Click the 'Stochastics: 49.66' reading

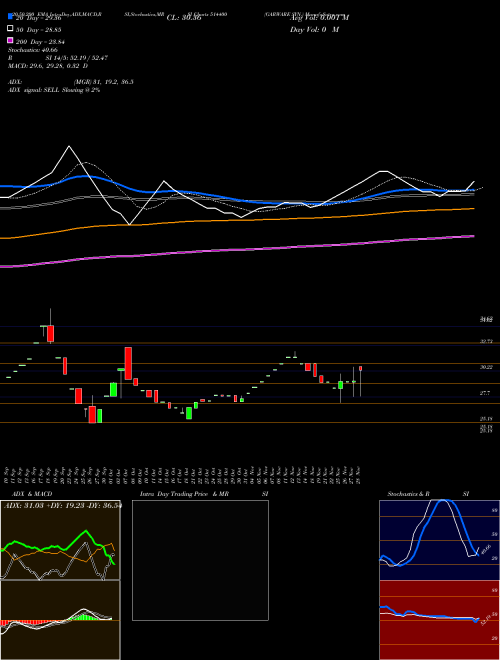pos(32,50)
